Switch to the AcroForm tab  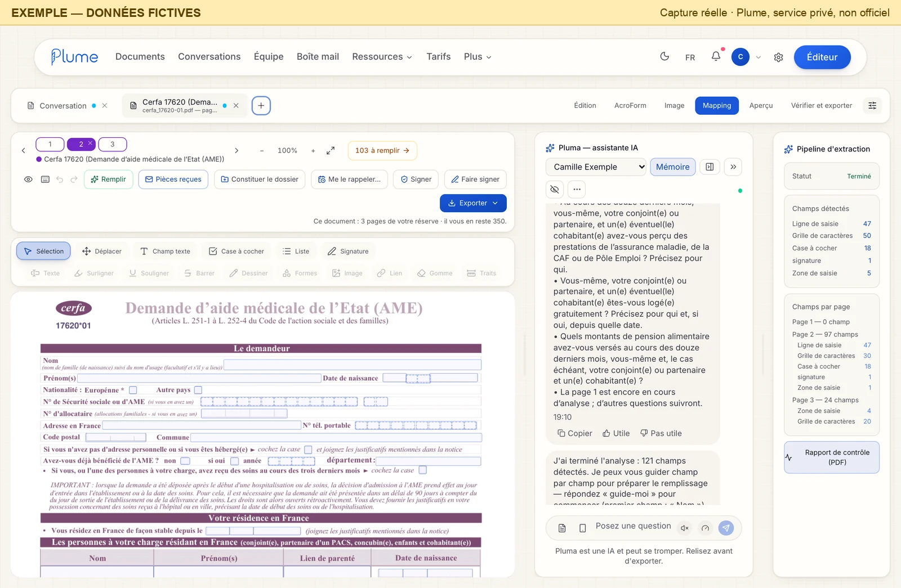pyautogui.click(x=630, y=105)
